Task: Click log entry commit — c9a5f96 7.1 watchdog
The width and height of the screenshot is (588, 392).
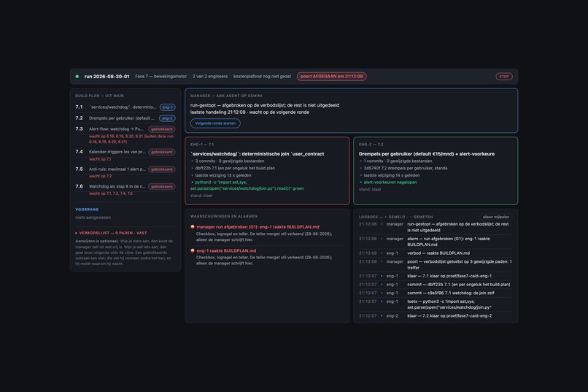Action: pos(436,293)
